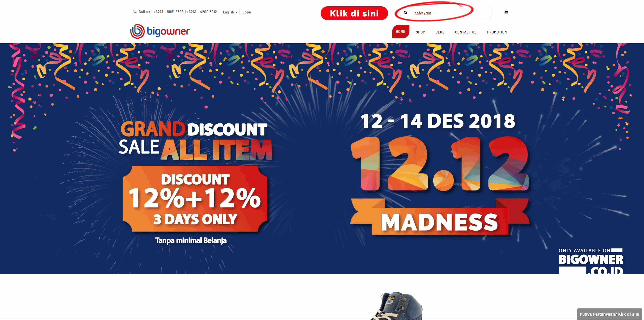The height and width of the screenshot is (320, 644).
Task: Click the Grand Discount Sale All Item text
Action: pos(195,141)
